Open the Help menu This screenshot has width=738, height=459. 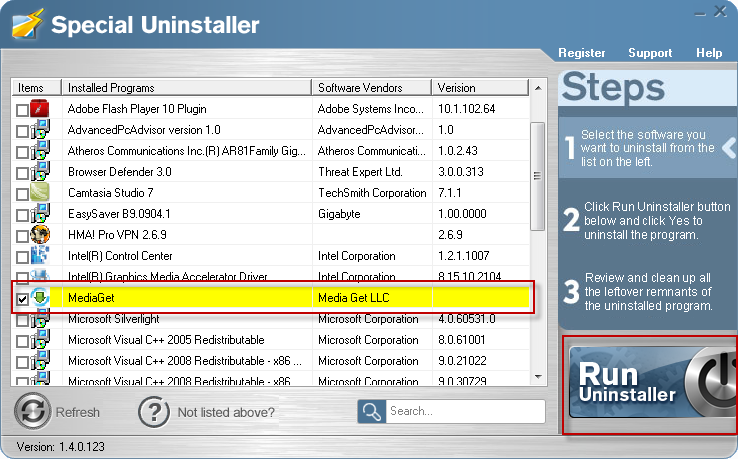point(709,53)
